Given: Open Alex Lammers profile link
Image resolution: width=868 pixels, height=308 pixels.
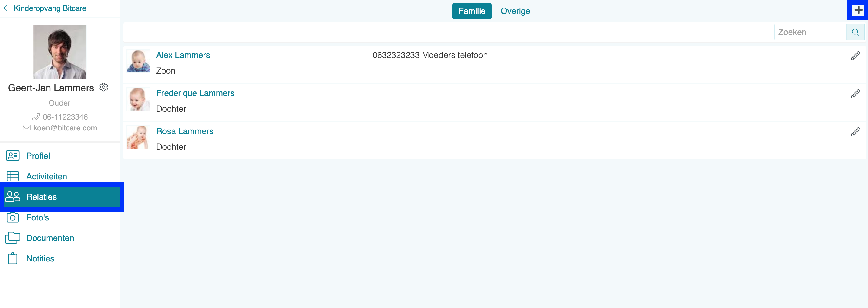Looking at the screenshot, I should point(183,55).
